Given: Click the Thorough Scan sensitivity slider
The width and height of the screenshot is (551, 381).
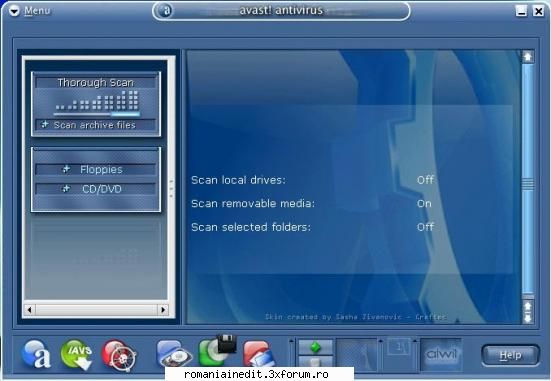Looking at the screenshot, I should [97, 114].
